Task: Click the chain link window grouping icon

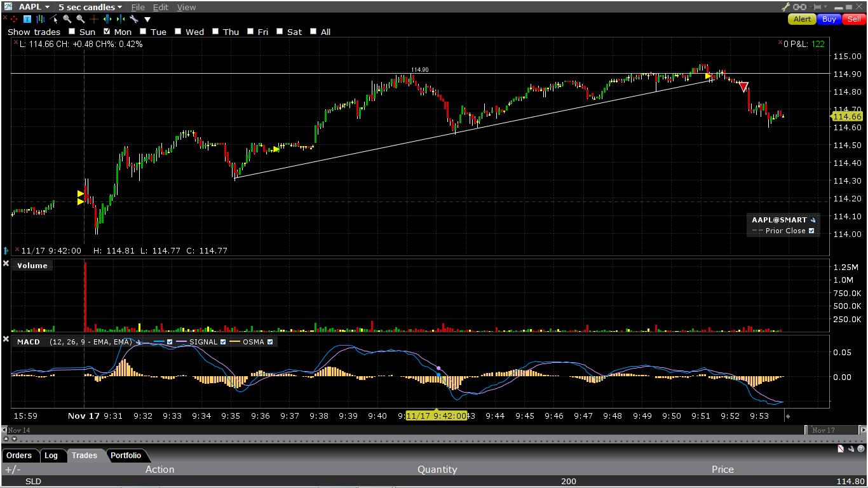Action: (x=799, y=7)
